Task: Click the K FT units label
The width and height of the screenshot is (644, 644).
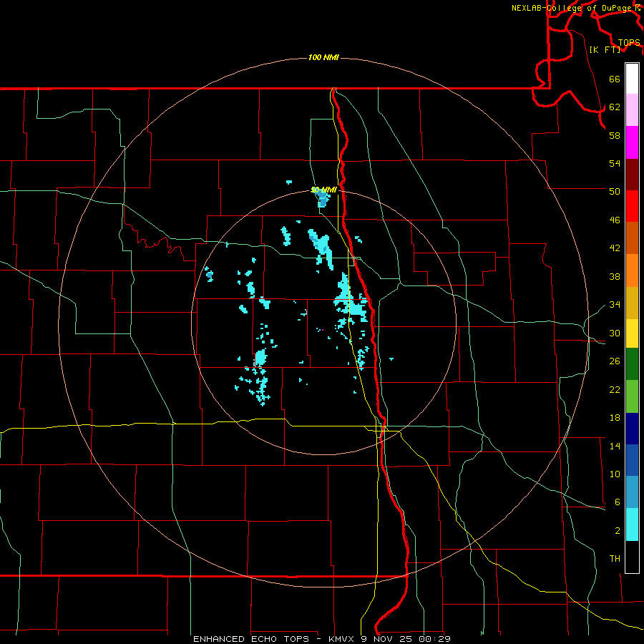Action: 605,49
